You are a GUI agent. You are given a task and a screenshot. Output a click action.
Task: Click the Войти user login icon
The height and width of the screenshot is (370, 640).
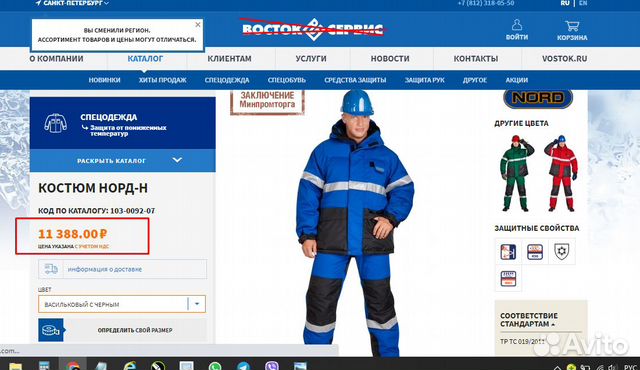(517, 25)
